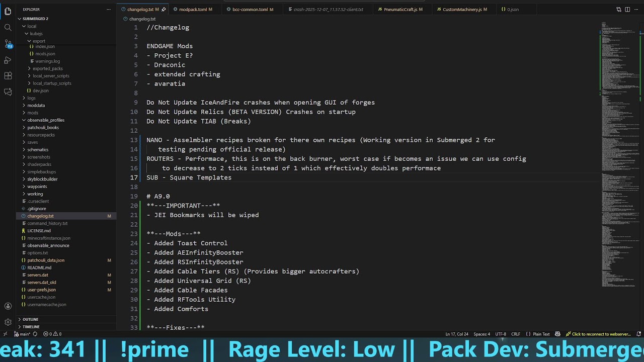The height and width of the screenshot is (362, 644).
Task: Click Ln 17, Col 24 in status bar
Action: pos(457,334)
